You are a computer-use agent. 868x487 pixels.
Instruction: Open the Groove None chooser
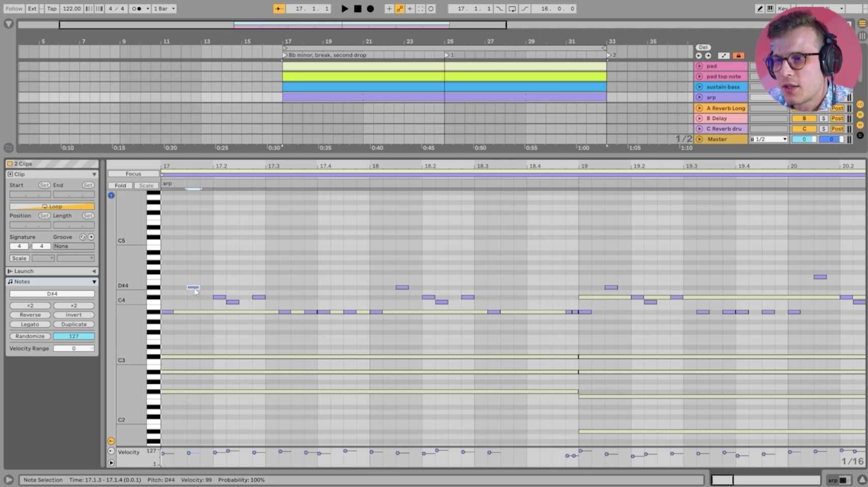click(x=74, y=246)
